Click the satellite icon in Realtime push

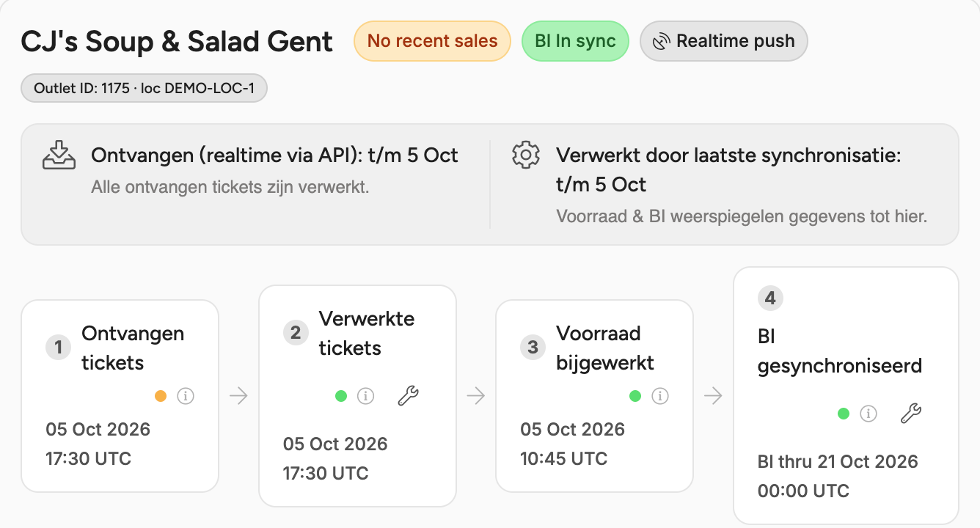pyautogui.click(x=662, y=41)
